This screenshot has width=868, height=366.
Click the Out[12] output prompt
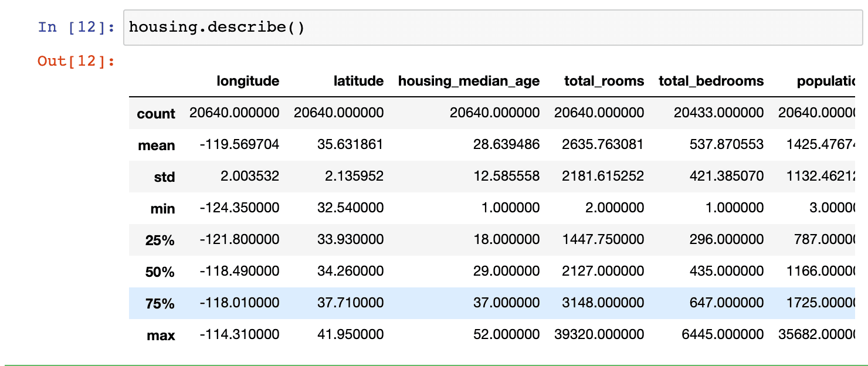pos(76,61)
